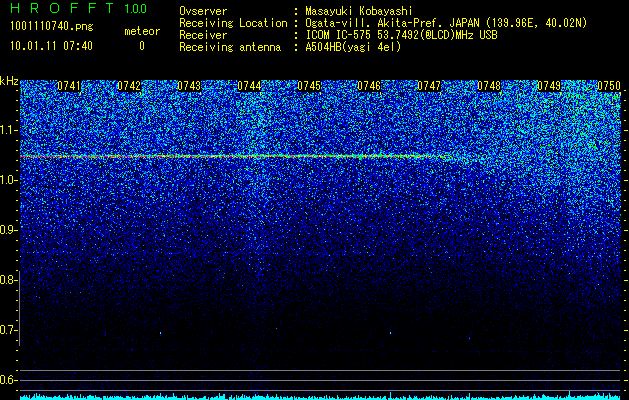This screenshot has height=400, width=629.
Task: Click the date stamp 10.01.11 07:40
Action: coord(51,46)
